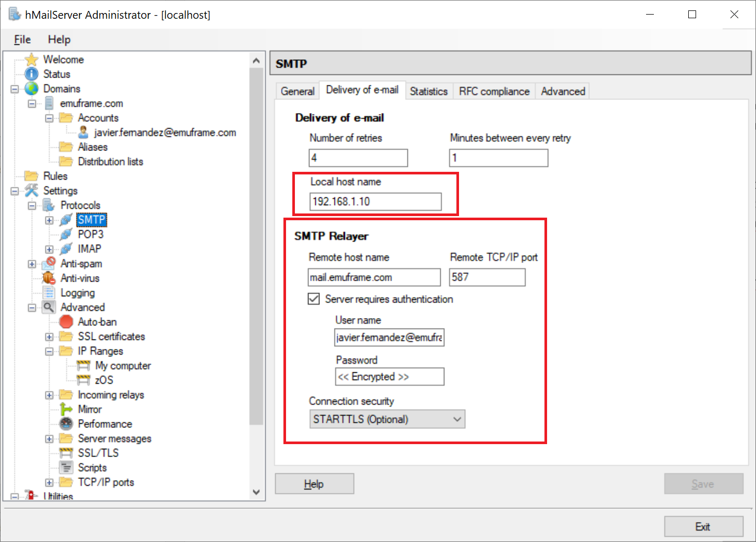Viewport: 756px width, 542px height.
Task: Click the Anti-spam icon
Action: coord(49,263)
